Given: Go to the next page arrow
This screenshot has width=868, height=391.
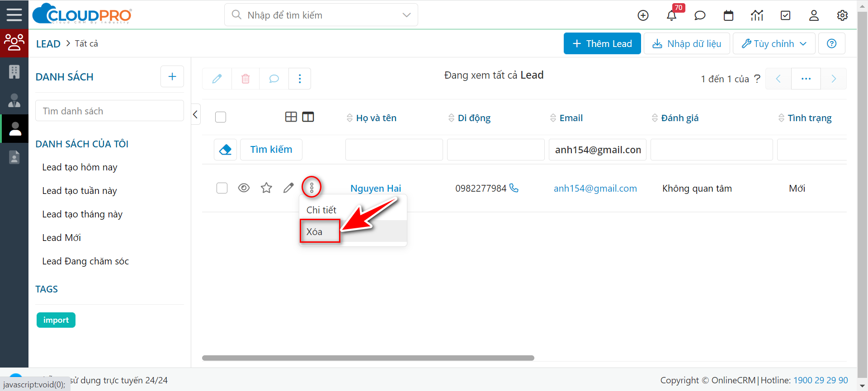Looking at the screenshot, I should [x=834, y=79].
